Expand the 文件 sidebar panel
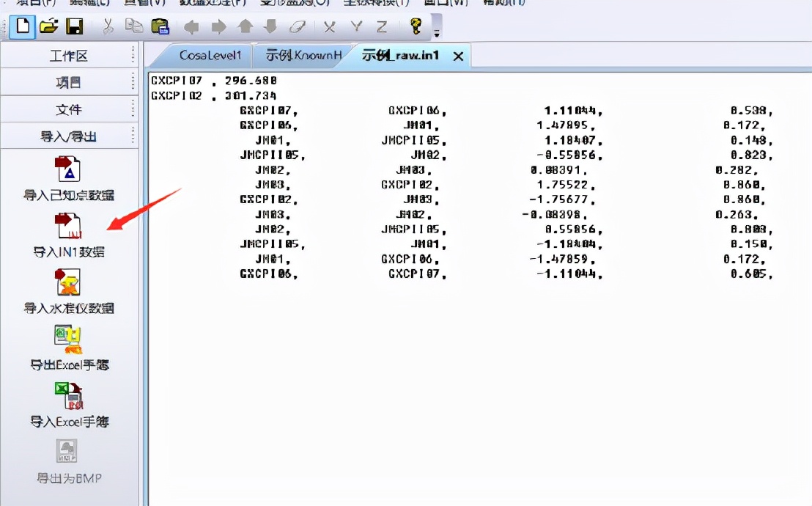The width and height of the screenshot is (812, 506). tap(68, 109)
